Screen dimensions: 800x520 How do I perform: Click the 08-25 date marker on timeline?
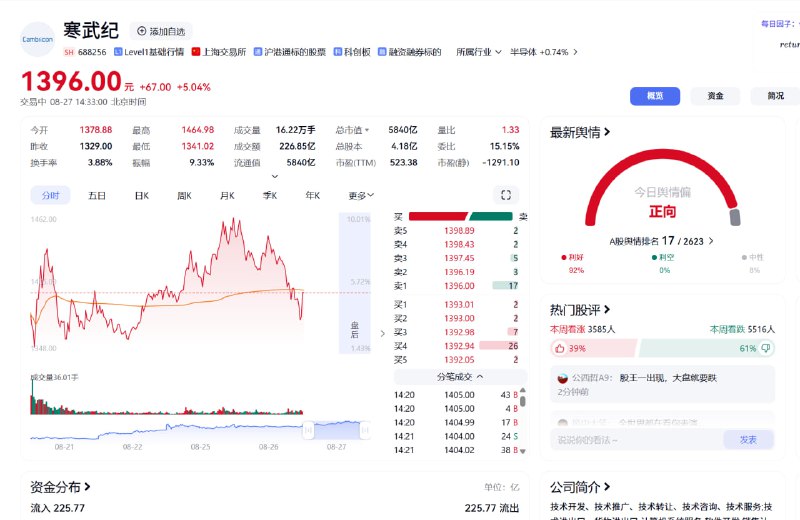pos(200,447)
